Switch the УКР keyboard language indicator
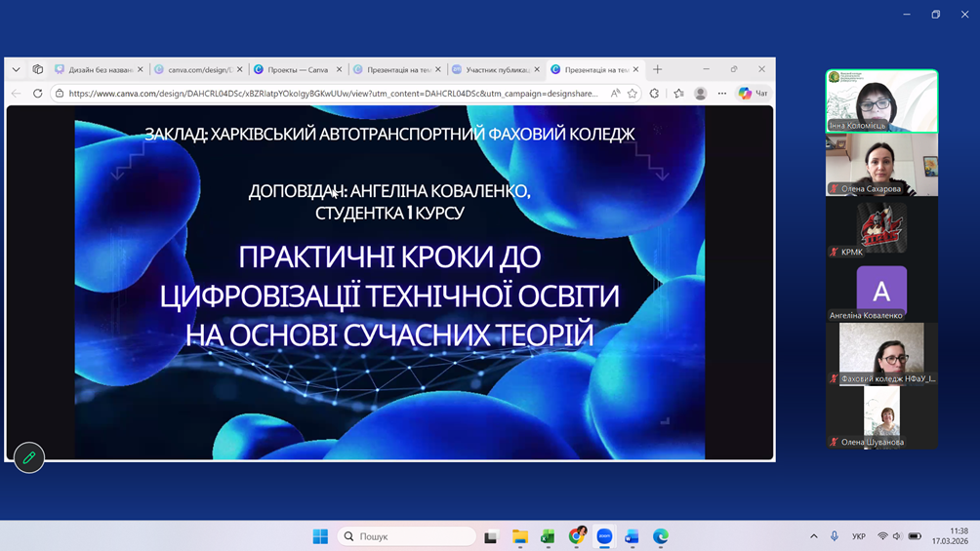The image size is (980, 551). (859, 536)
